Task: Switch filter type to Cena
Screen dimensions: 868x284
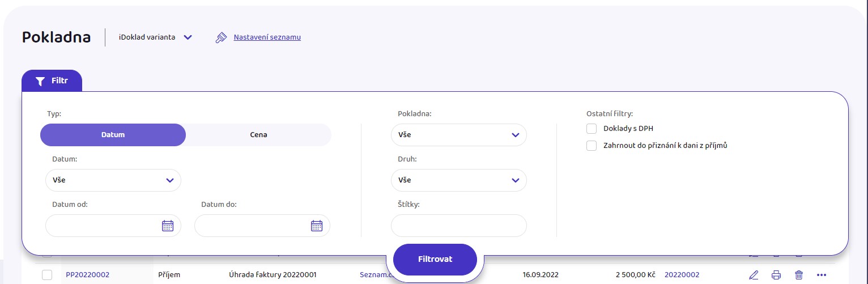Action: (x=258, y=135)
